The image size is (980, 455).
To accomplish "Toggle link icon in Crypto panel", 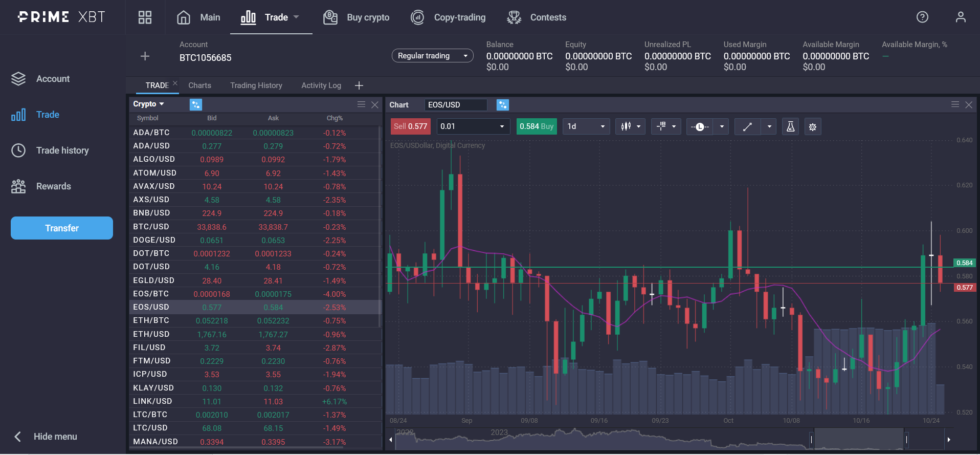I will click(196, 104).
